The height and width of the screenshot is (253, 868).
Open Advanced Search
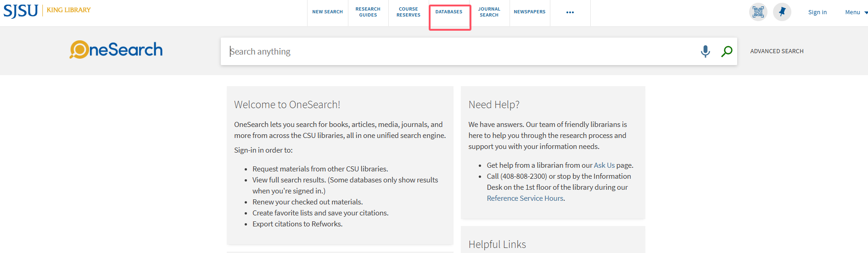[x=777, y=51]
